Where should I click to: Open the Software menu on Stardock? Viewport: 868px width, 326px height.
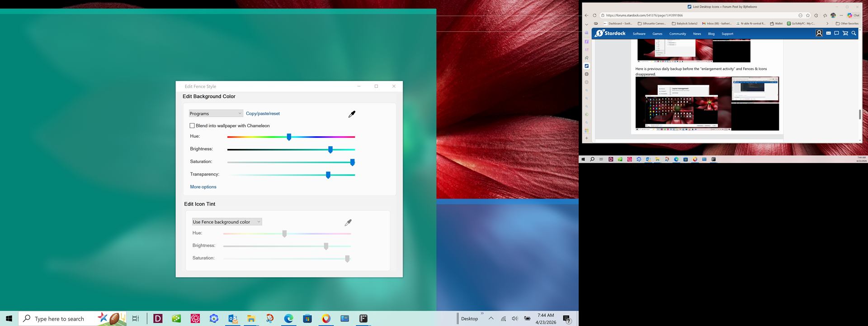pyautogui.click(x=639, y=34)
